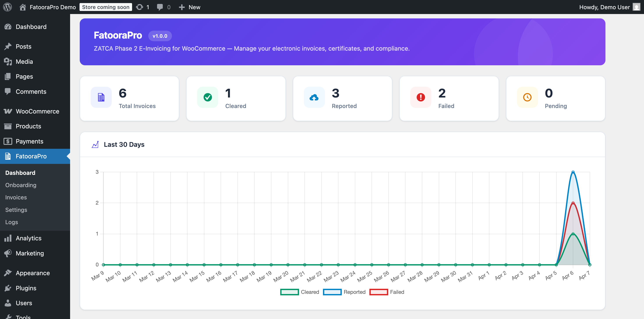Click the green Cleared checkmark icon

point(207,97)
